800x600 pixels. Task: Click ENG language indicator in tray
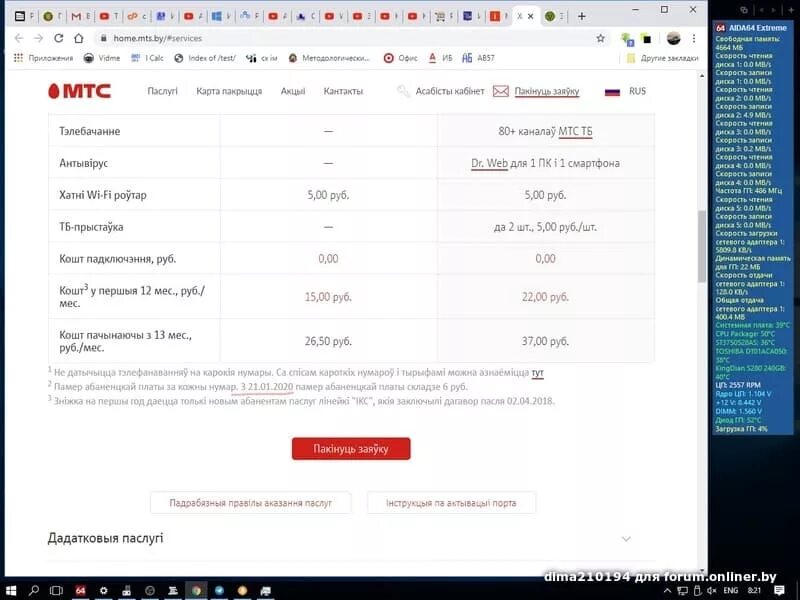(731, 590)
